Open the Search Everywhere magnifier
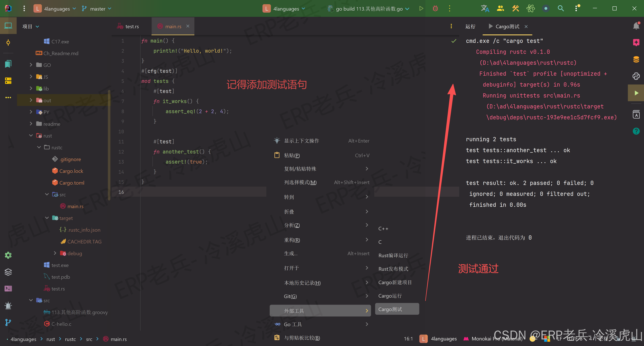 (x=561, y=9)
